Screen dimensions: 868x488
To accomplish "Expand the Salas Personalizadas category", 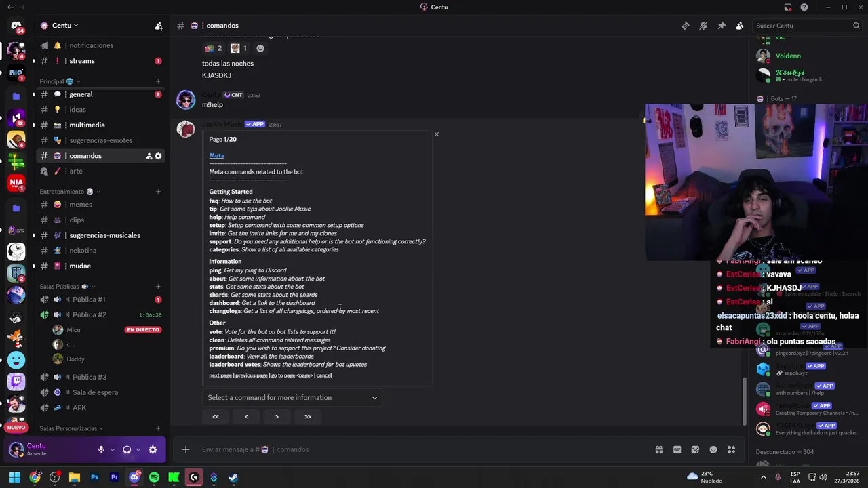I will [71, 428].
